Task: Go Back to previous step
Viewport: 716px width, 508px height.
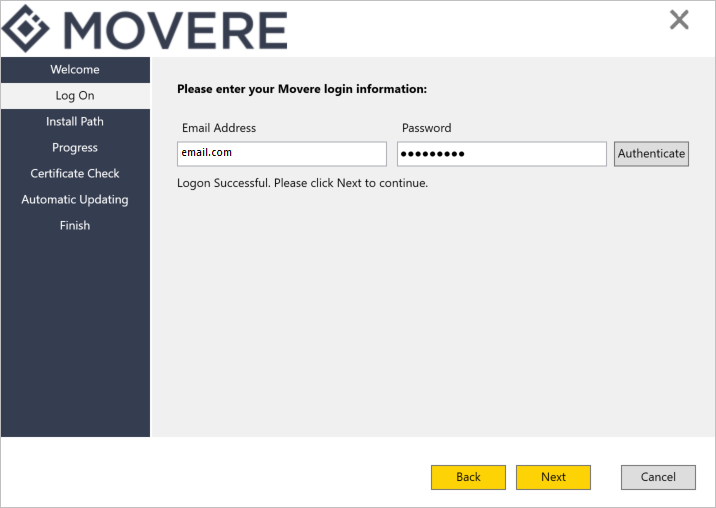Action: pyautogui.click(x=468, y=477)
